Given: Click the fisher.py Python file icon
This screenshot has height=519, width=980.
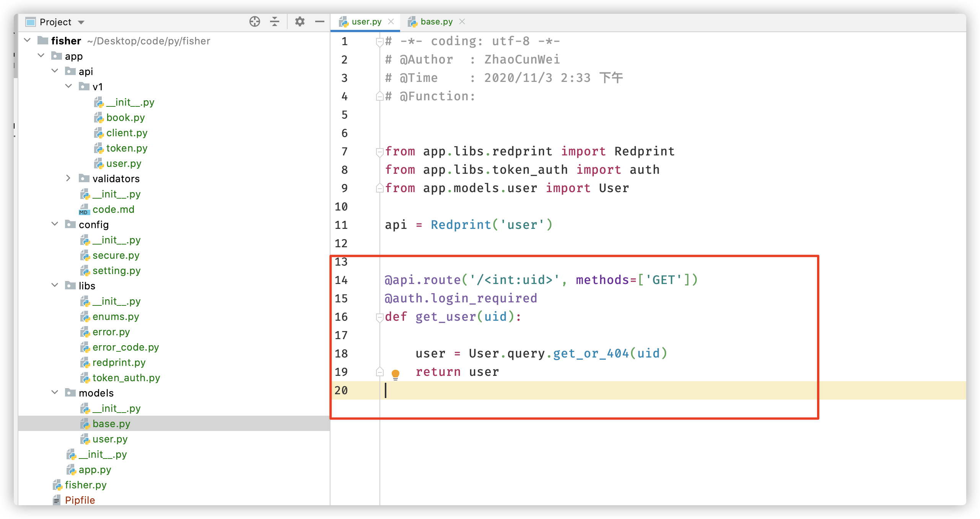Looking at the screenshot, I should tap(57, 485).
